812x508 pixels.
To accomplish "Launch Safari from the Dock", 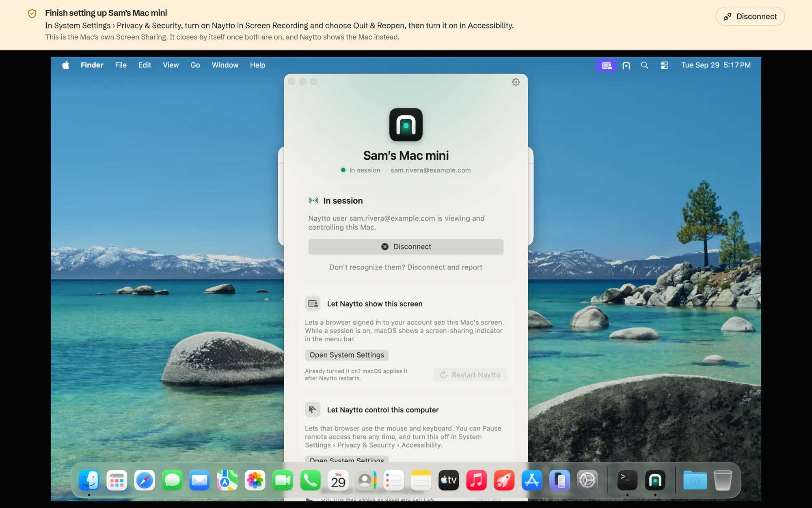I will tap(145, 480).
